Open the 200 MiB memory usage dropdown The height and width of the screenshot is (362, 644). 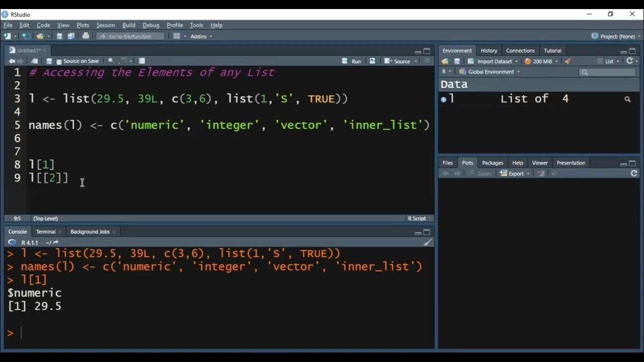(541, 61)
